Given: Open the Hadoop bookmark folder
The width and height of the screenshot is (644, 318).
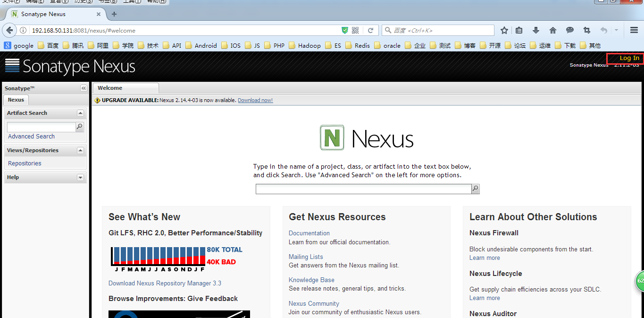Looking at the screenshot, I should point(305,45).
